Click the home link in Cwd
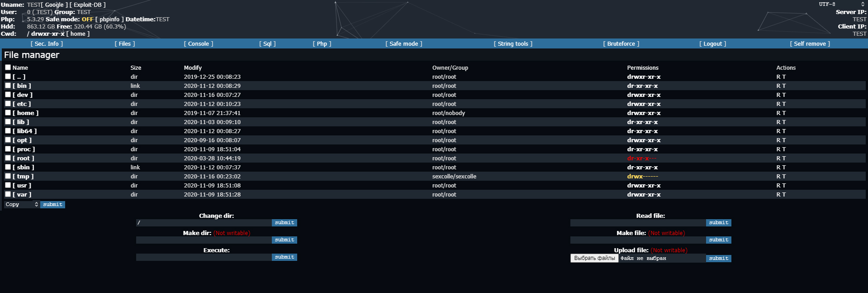868x293 pixels. pos(78,34)
